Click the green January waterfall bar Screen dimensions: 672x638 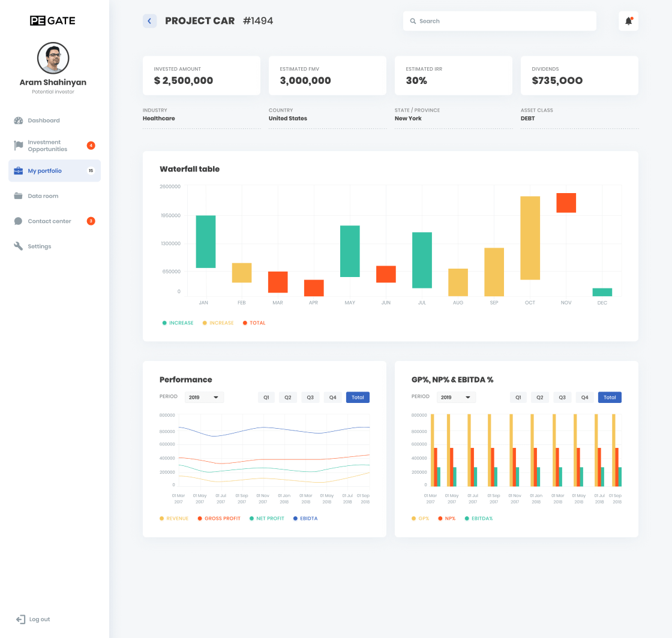click(205, 242)
